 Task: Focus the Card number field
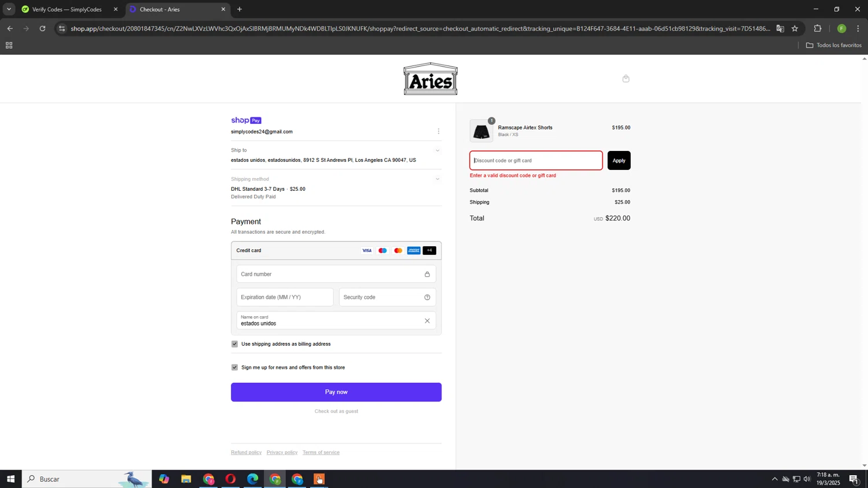coord(336,274)
